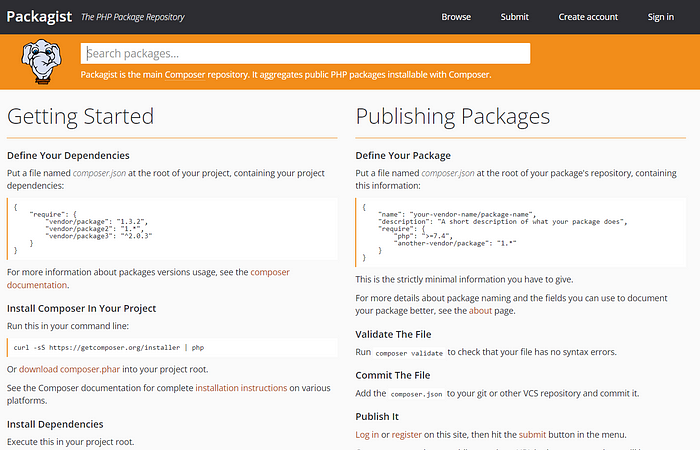Click the Install Dependencies heading
700x450 pixels.
click(55, 424)
